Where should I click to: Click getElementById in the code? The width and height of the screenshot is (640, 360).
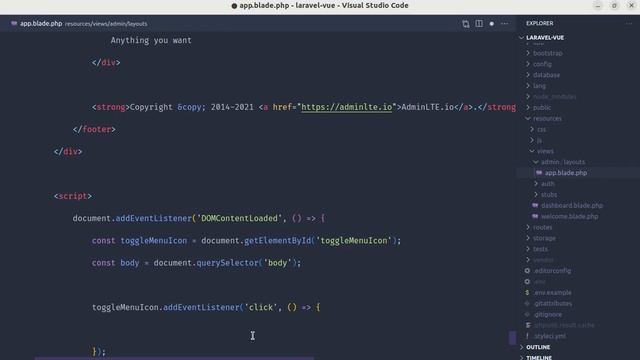click(278, 241)
